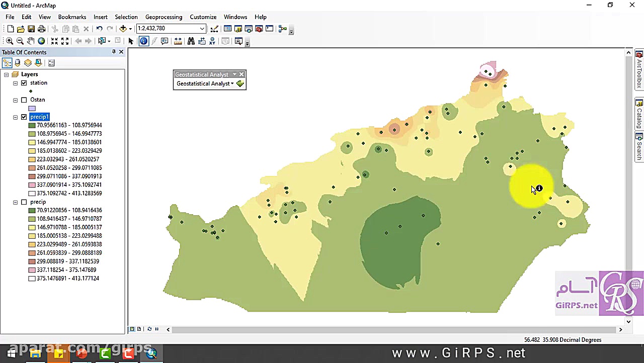Expand the Geostatistical Analyst dropdown menu

(205, 84)
